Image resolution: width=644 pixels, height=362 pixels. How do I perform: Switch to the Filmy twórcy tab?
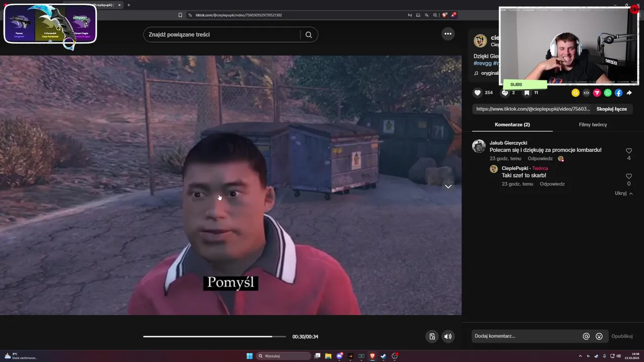click(x=593, y=125)
